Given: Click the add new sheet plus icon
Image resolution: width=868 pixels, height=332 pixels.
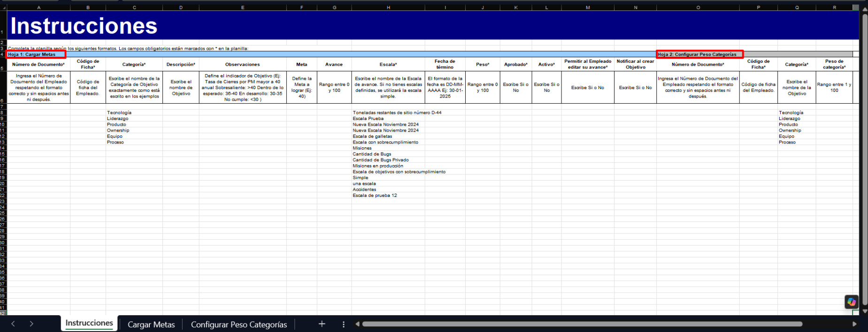Looking at the screenshot, I should [322, 324].
